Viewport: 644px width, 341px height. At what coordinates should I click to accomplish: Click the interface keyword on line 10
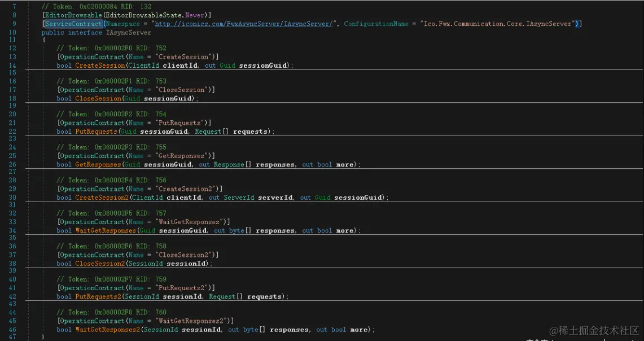(85, 32)
